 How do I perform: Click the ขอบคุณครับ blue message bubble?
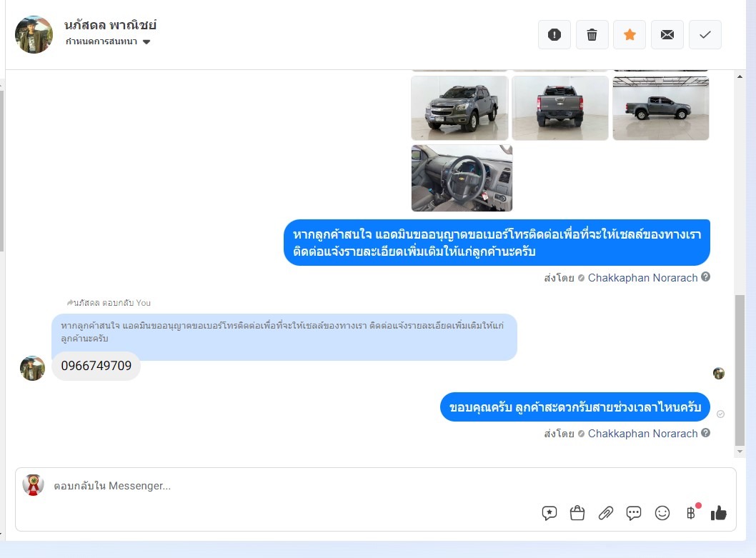(575, 407)
